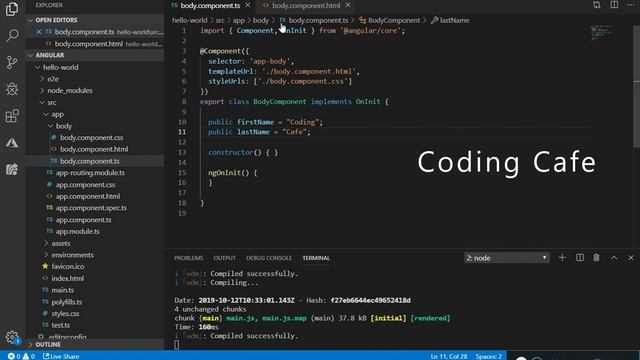Select the Terminal panel tab
Image resolution: width=640 pixels, height=360 pixels.
click(316, 258)
